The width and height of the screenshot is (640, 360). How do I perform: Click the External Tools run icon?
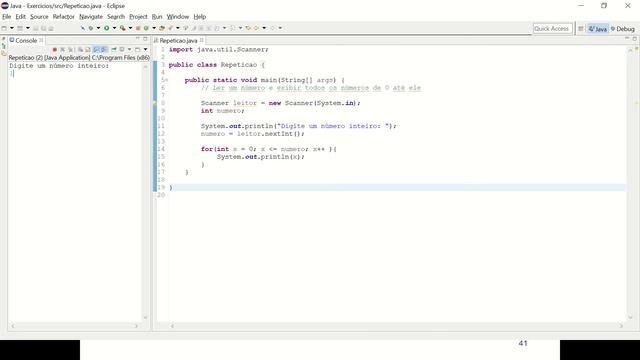(122, 28)
